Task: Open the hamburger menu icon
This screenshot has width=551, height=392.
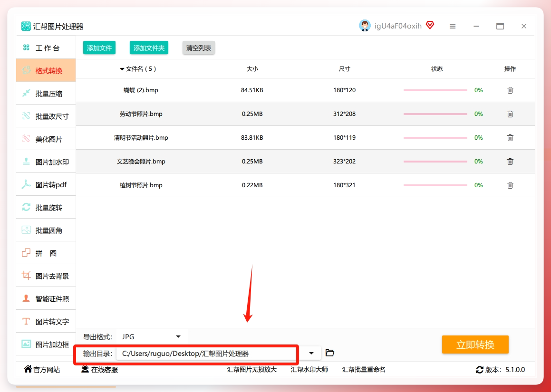Action: [x=453, y=26]
